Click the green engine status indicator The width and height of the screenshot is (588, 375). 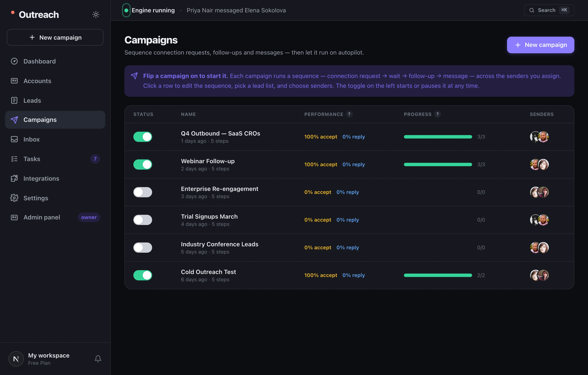pos(126,10)
